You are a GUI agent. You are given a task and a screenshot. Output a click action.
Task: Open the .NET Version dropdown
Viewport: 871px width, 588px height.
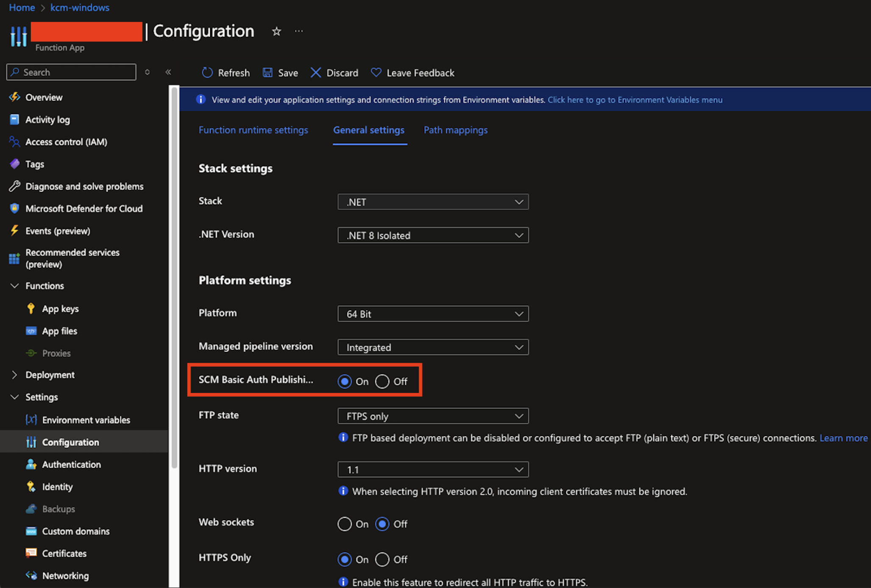tap(433, 235)
